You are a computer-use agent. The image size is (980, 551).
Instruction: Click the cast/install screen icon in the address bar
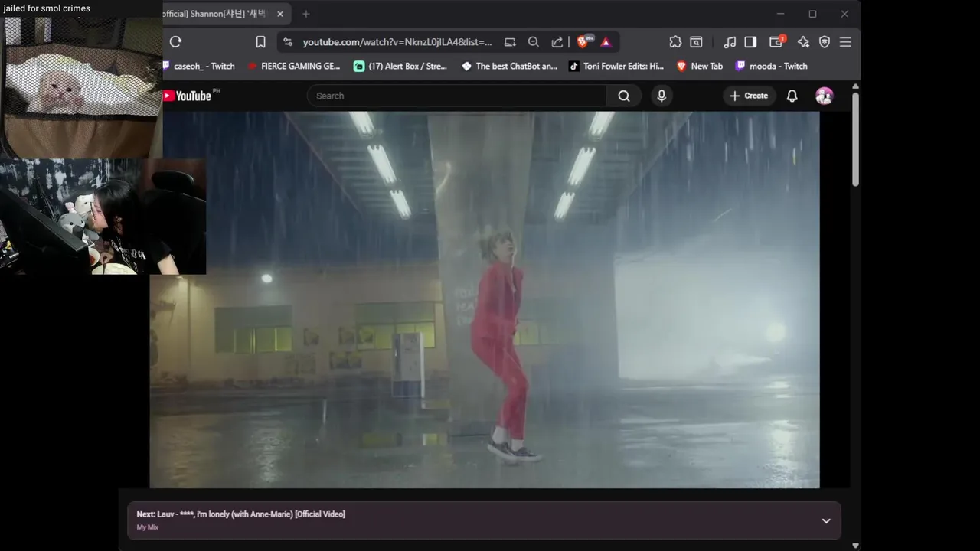coord(510,42)
